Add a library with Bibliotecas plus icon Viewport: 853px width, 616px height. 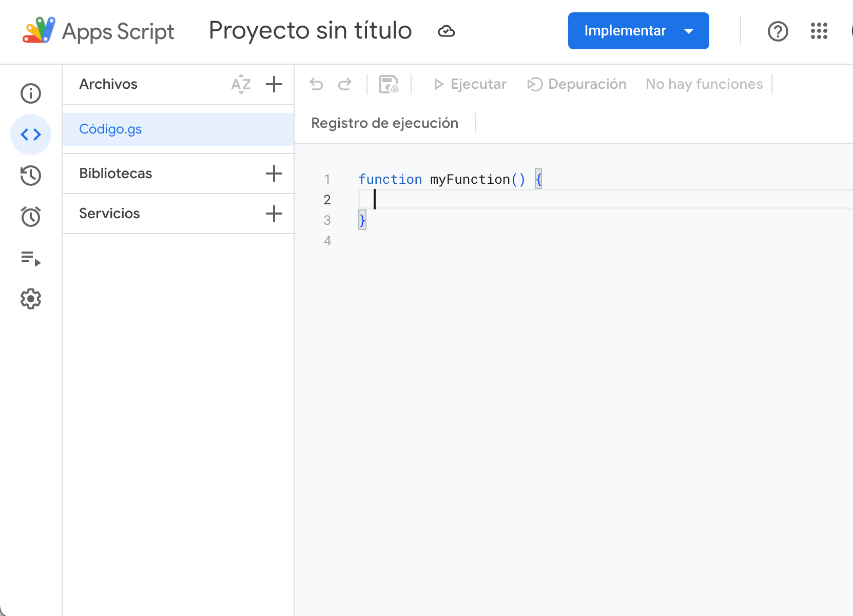click(274, 174)
